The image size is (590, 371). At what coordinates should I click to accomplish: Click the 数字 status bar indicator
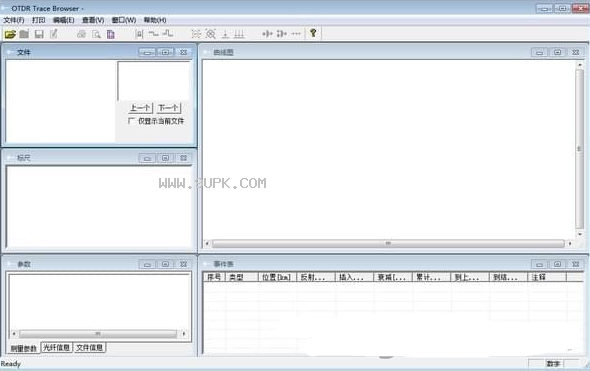tap(553, 363)
